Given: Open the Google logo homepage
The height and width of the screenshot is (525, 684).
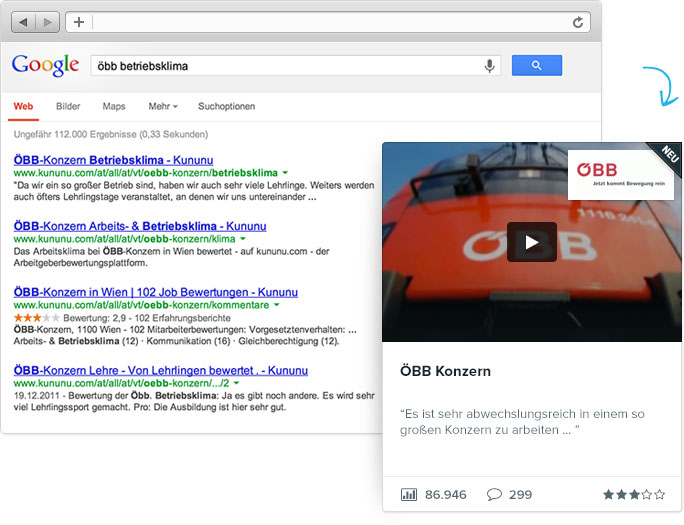Looking at the screenshot, I should (45, 65).
